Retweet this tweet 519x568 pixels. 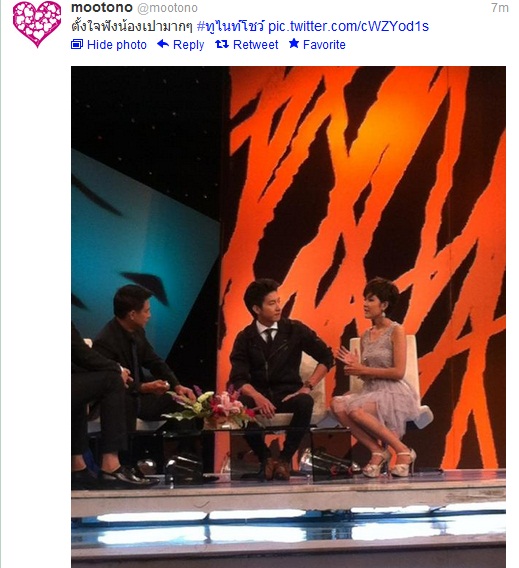[x=255, y=45]
